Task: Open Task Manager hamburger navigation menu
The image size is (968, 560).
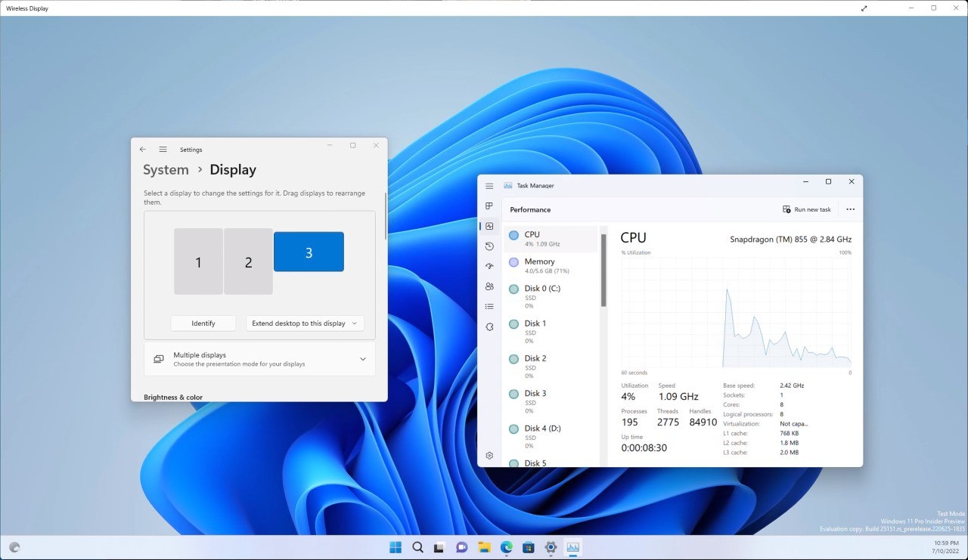Action: coord(489,185)
